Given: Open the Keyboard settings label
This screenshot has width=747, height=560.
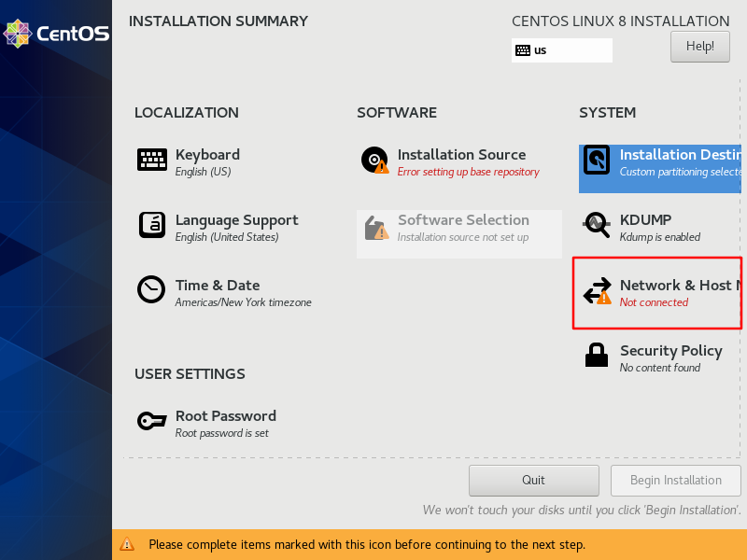Looking at the screenshot, I should [207, 155].
